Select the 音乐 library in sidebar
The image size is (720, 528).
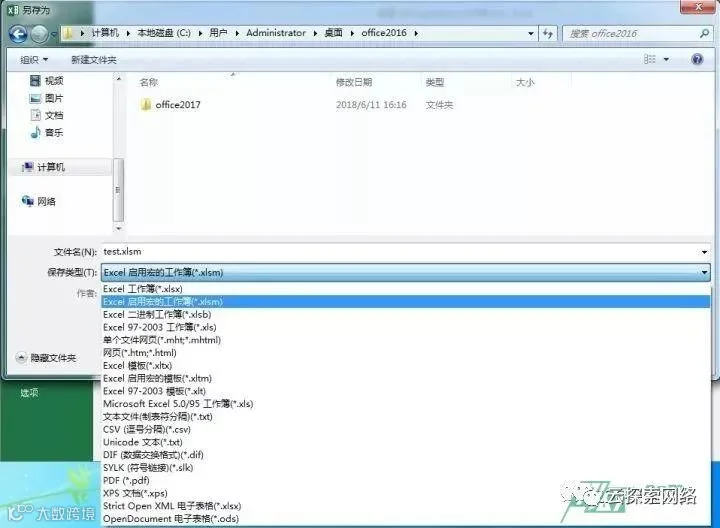tap(46, 133)
